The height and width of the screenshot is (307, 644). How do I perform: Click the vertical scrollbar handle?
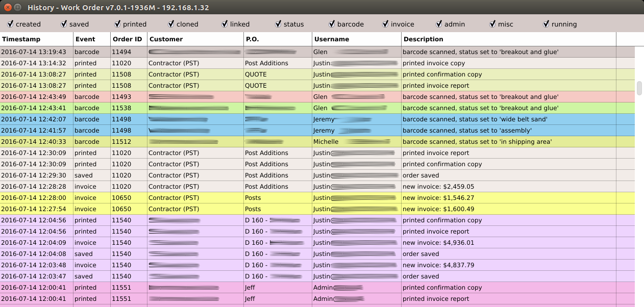click(639, 88)
